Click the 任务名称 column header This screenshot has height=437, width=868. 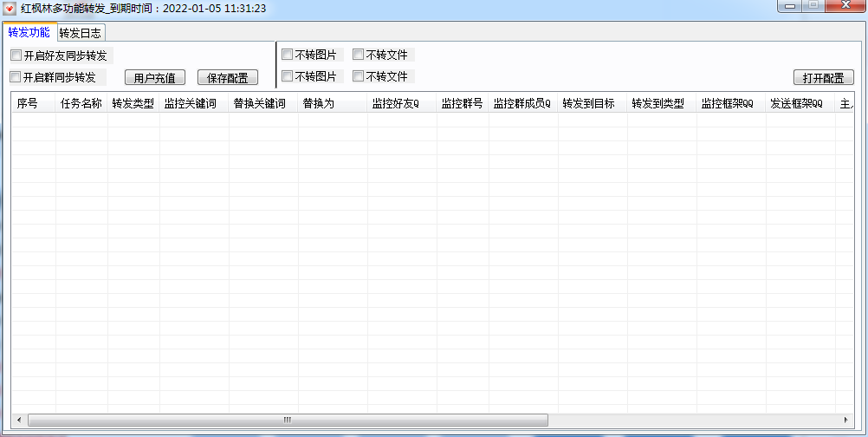coord(81,104)
